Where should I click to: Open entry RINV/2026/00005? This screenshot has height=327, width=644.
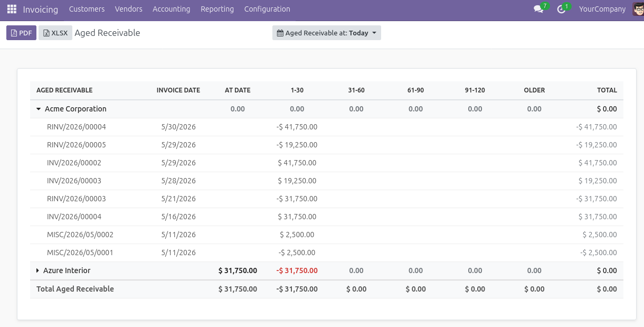77,145
